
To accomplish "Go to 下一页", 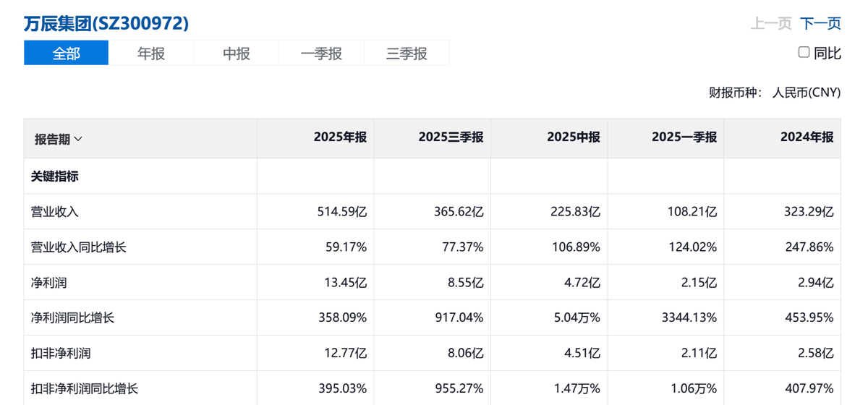I will point(820,23).
